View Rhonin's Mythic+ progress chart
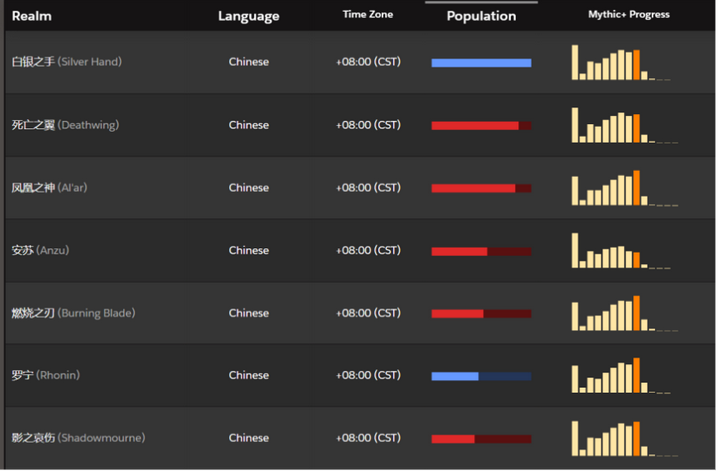Screen dimensions: 720x471 (x=621, y=376)
